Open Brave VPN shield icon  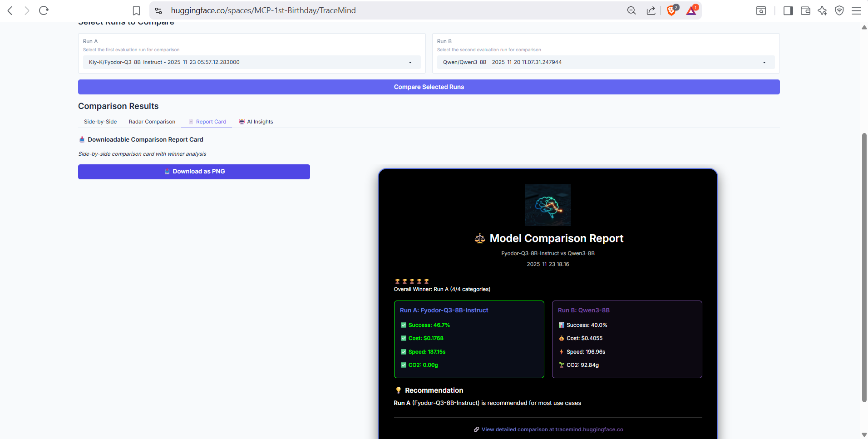(839, 10)
